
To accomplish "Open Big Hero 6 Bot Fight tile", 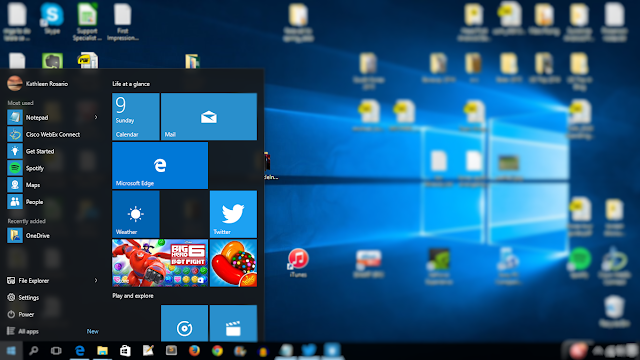I will [160, 263].
